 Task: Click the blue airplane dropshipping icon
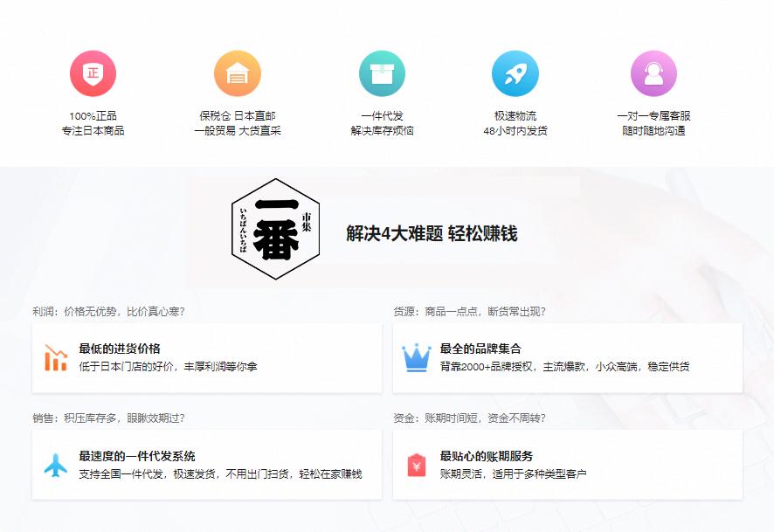(x=54, y=465)
